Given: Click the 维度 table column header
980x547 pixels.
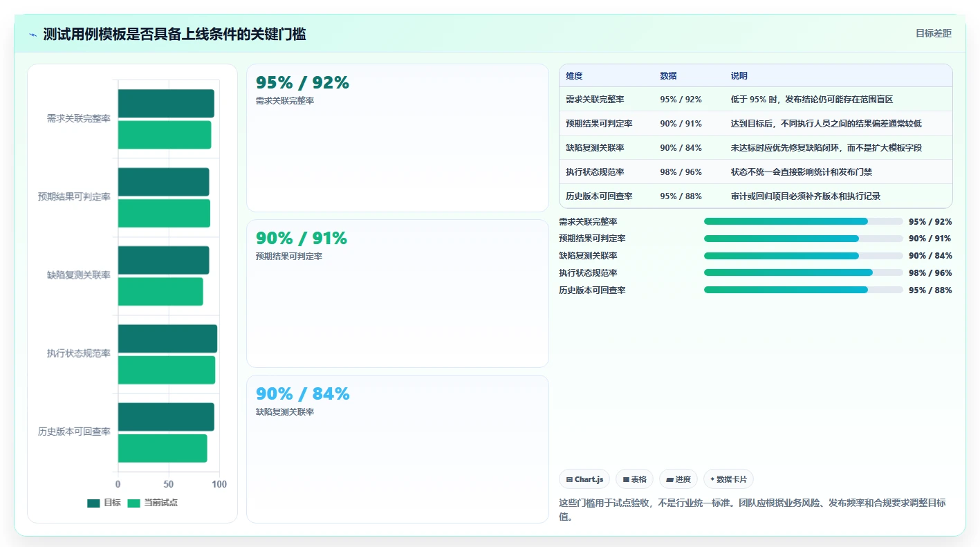Looking at the screenshot, I should [574, 76].
